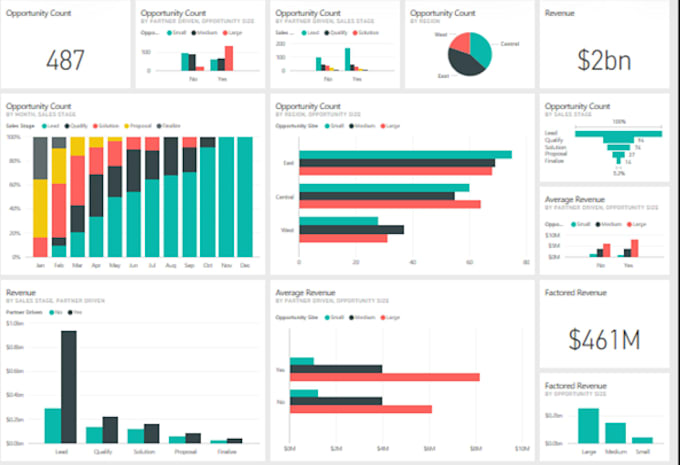Open the Opportunity Count by Sales Stage funnel tile title
The height and width of the screenshot is (465, 680).
(x=577, y=106)
